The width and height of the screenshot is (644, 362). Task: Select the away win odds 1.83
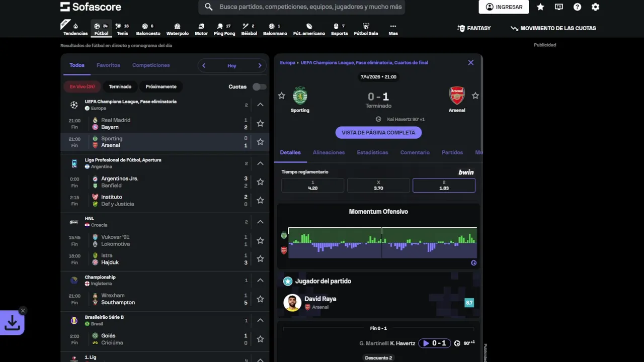coord(444,185)
